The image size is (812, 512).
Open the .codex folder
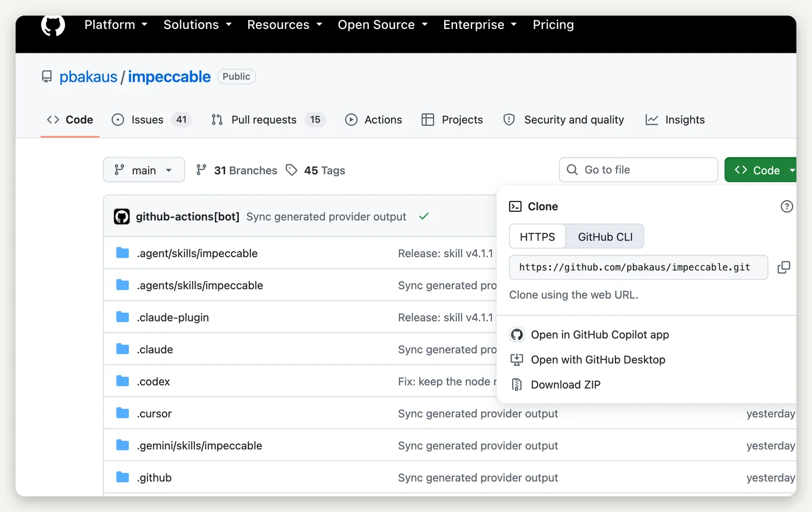tap(154, 381)
